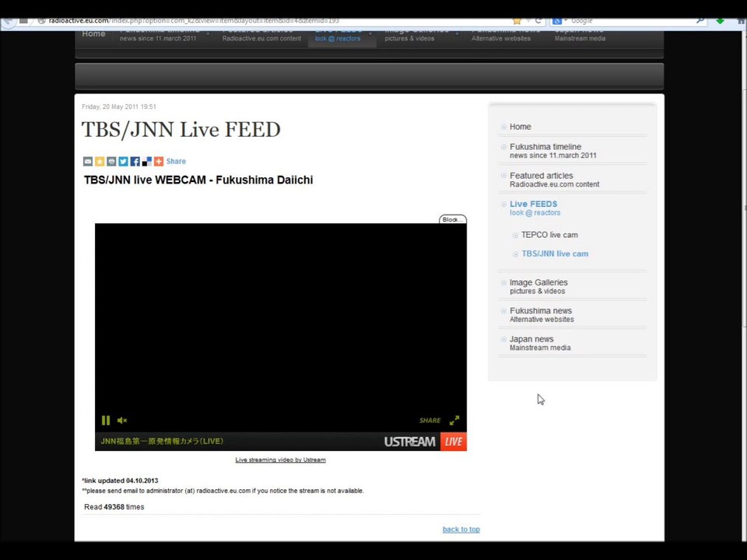Click the gray print share icon
The image size is (747, 560).
click(111, 162)
